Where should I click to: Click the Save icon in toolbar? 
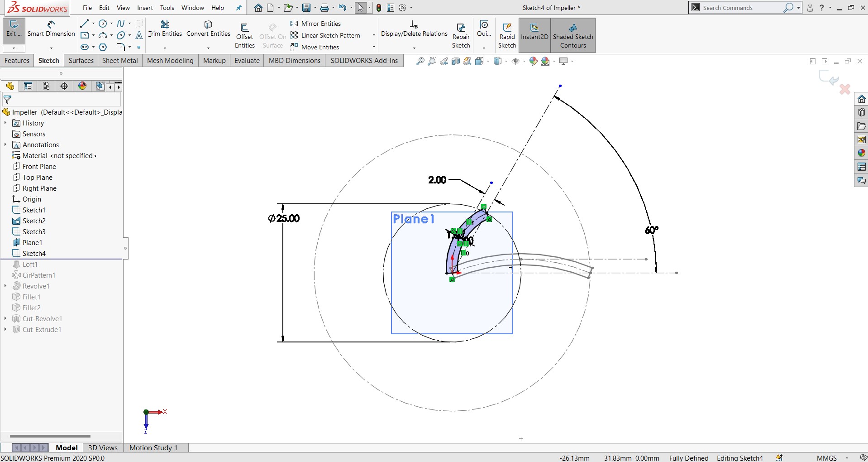pyautogui.click(x=306, y=8)
